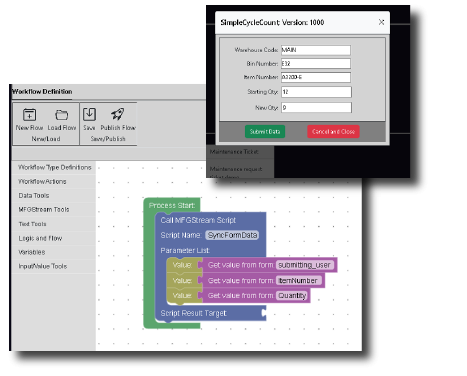The height and width of the screenshot is (376, 467).
Task: Select the Workflow Definition tab
Action: coord(42,92)
